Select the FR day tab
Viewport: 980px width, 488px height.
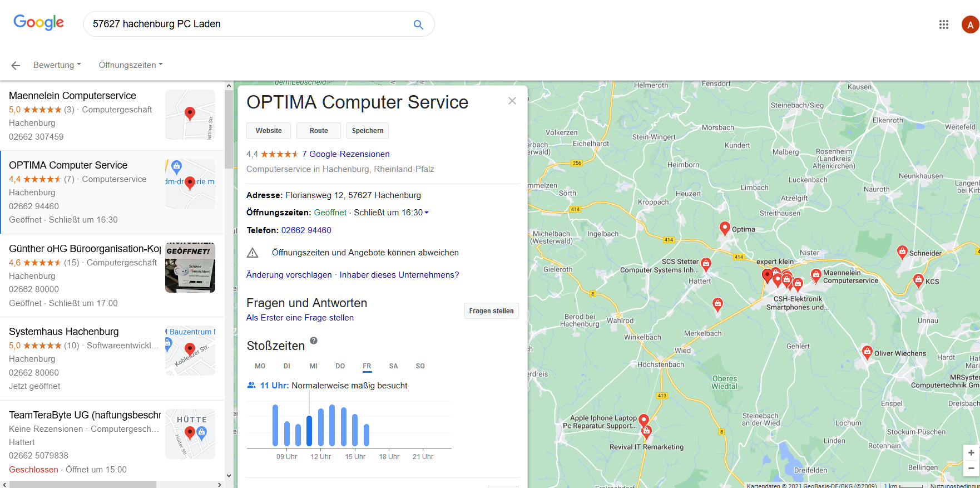pos(367,366)
